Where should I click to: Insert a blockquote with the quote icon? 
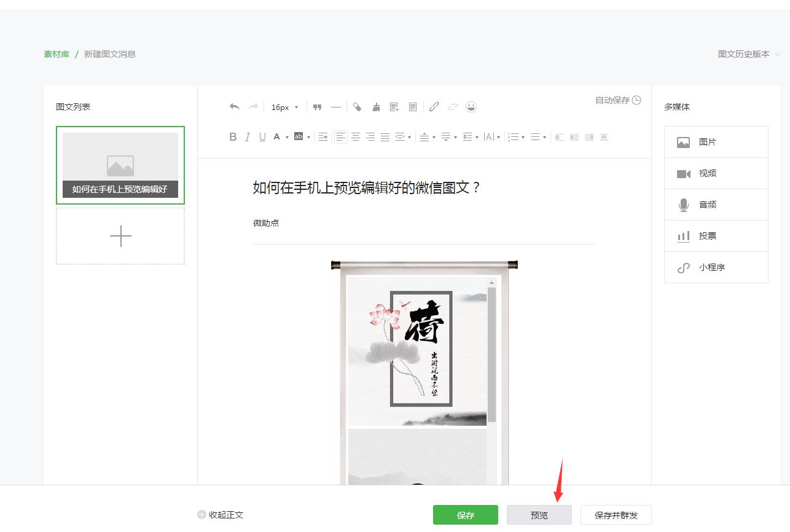(317, 107)
